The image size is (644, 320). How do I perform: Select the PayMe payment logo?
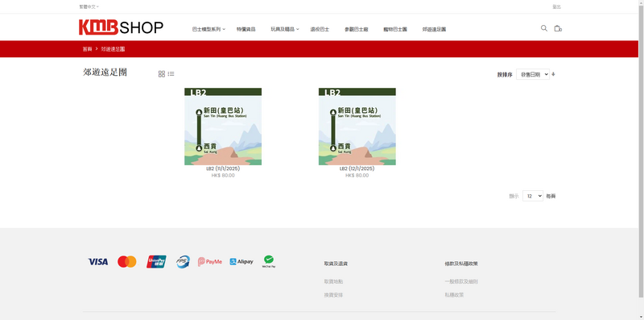pyautogui.click(x=210, y=262)
